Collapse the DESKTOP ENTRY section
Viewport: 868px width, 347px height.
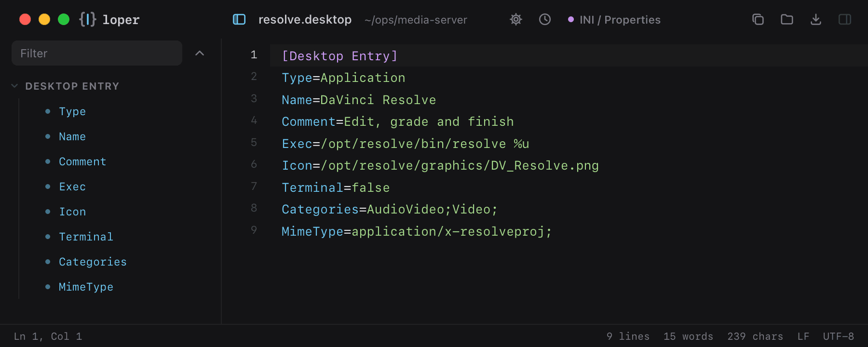pos(14,86)
